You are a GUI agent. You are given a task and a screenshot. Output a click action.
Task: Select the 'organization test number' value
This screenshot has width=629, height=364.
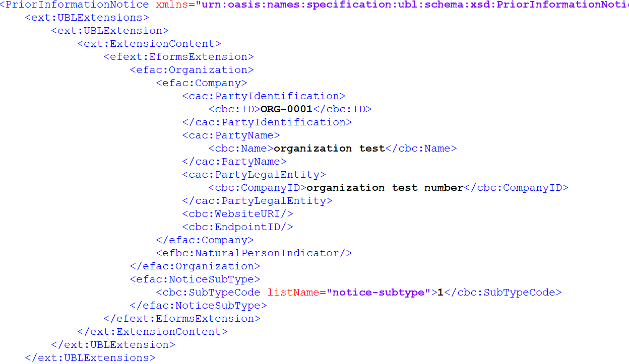pos(385,188)
